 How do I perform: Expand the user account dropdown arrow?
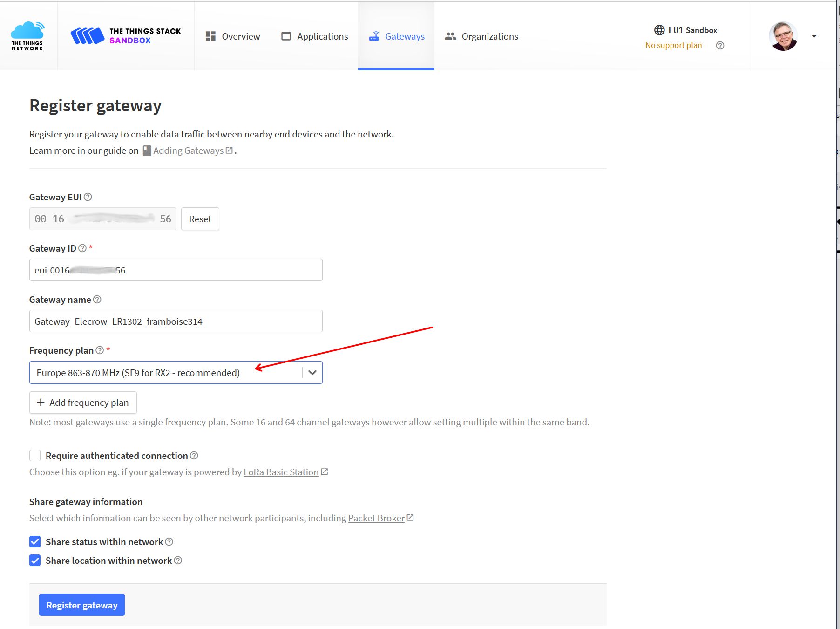coord(814,36)
